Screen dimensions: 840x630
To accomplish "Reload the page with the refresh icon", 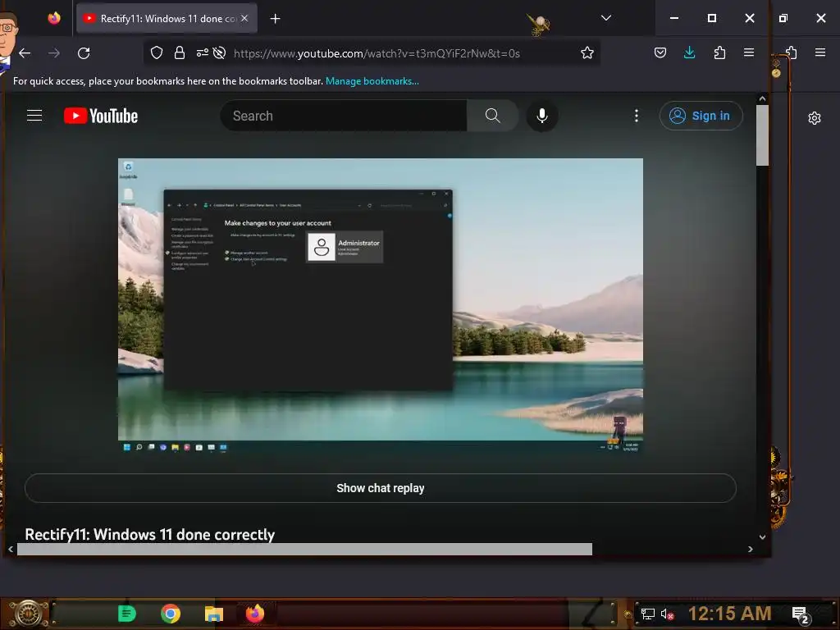I will [84, 53].
